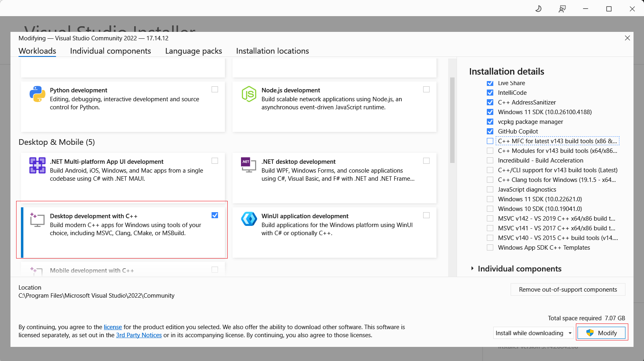
Task: Click the Desktop & Mobile (5) heading
Action: coord(57,142)
